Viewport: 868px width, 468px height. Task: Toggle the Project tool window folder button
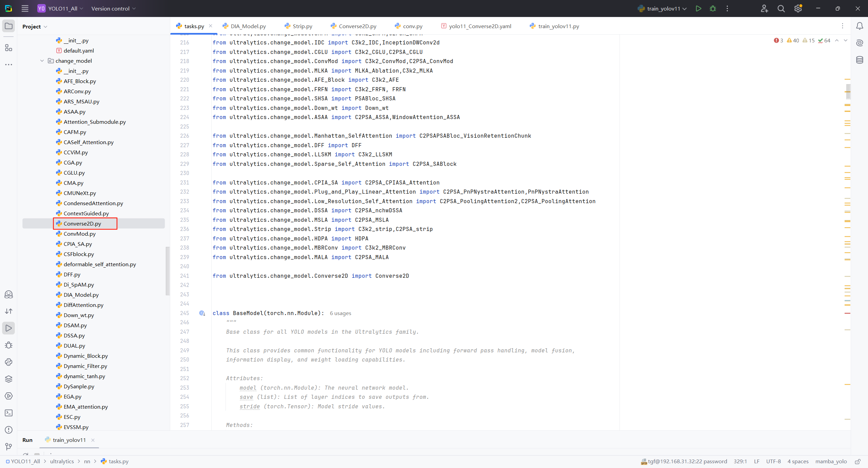(9, 26)
